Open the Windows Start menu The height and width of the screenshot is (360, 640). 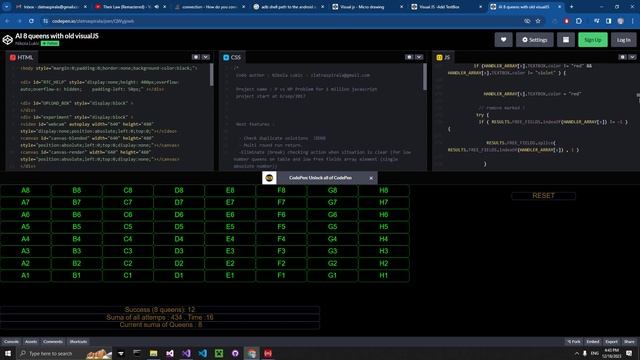pyautogui.click(x=8, y=353)
